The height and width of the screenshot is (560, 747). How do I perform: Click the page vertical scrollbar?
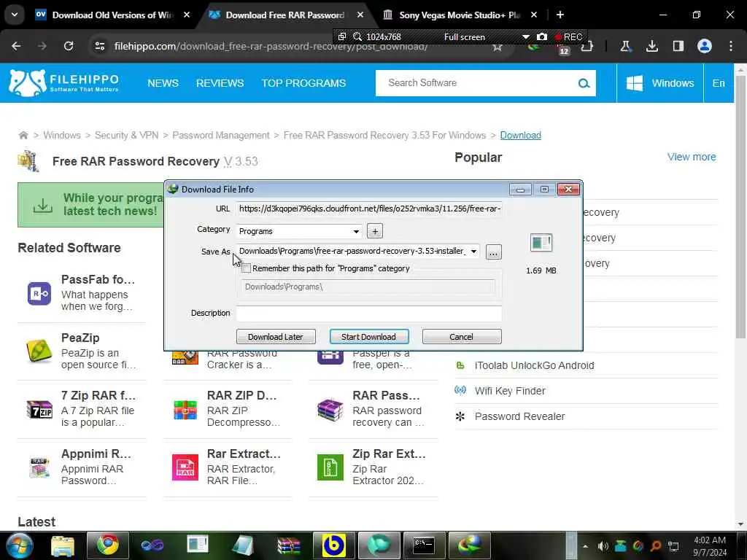740,206
